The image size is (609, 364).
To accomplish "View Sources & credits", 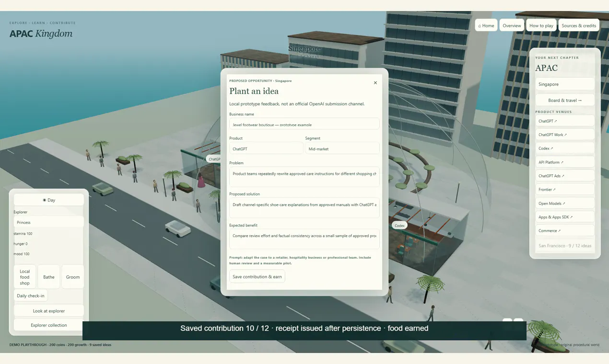I will [x=579, y=25].
